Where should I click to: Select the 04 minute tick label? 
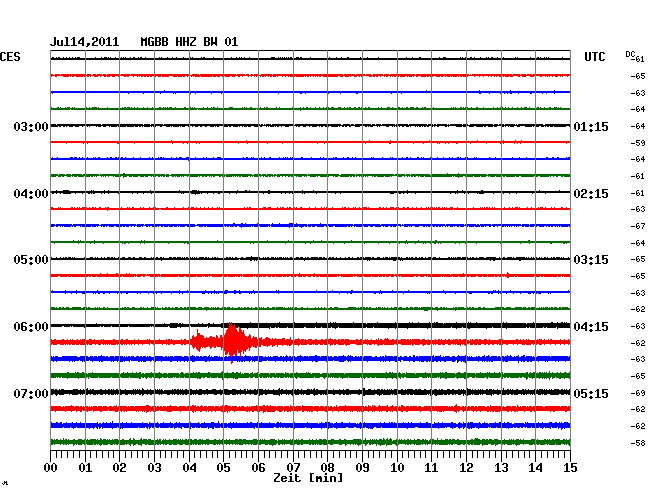click(x=189, y=468)
